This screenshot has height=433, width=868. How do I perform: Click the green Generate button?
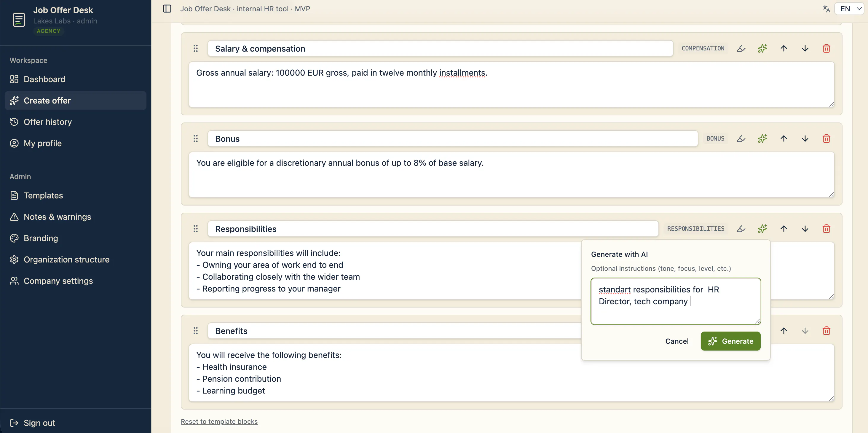point(730,341)
